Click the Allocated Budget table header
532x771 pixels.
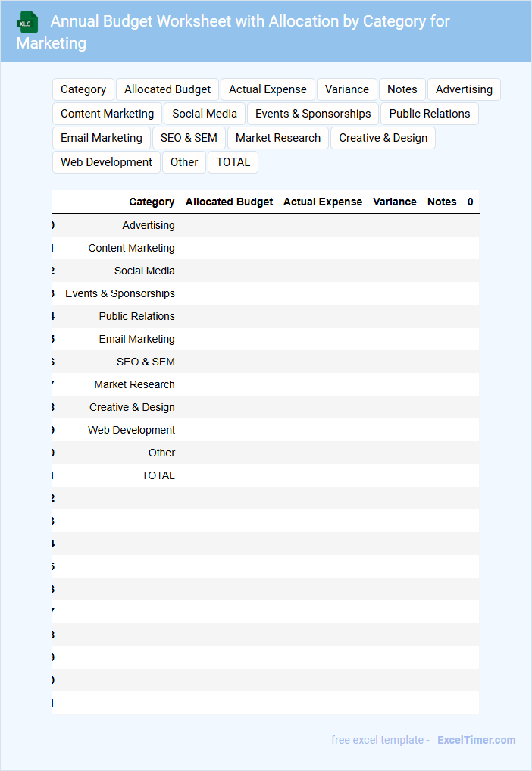click(229, 202)
